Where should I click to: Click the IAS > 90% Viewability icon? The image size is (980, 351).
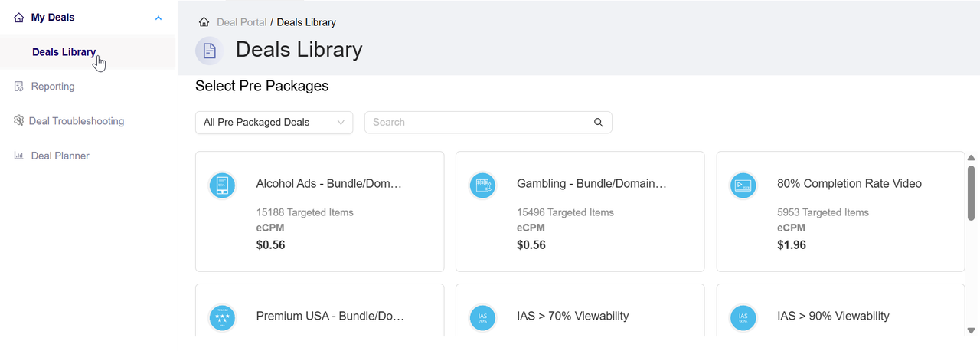pos(743,317)
